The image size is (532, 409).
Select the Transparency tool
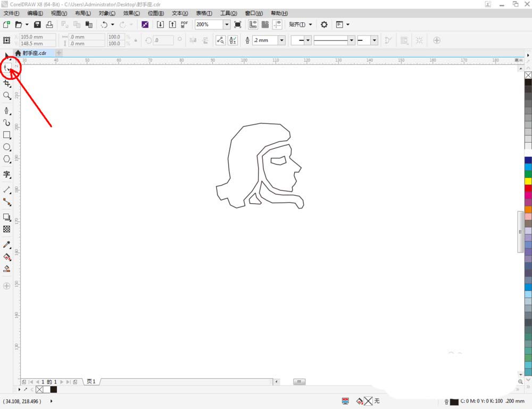click(7, 229)
